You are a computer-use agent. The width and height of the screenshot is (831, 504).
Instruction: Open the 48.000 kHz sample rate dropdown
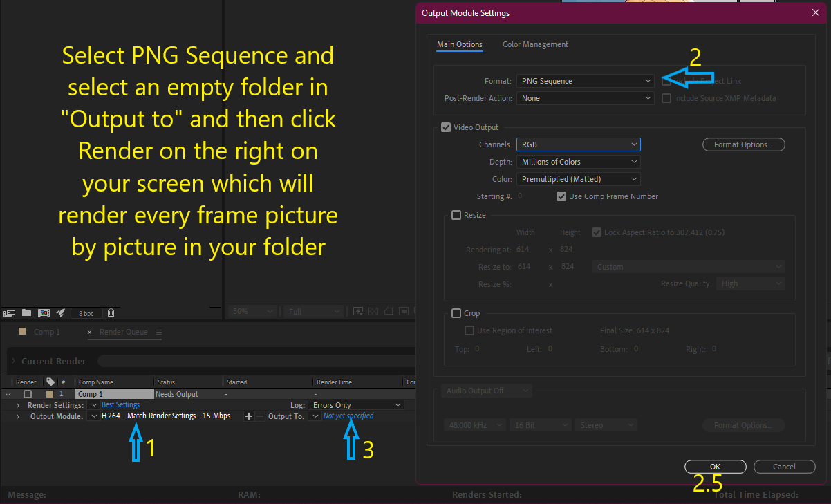point(475,425)
